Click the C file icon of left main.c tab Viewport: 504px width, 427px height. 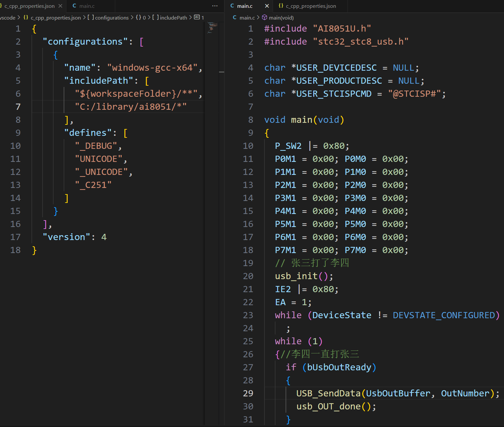point(75,6)
